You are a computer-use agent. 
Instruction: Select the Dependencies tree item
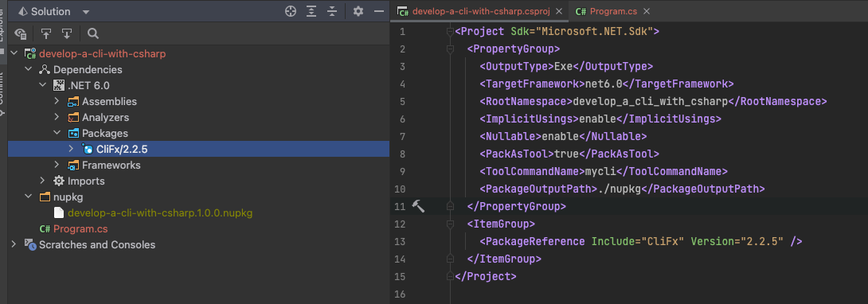tap(88, 70)
